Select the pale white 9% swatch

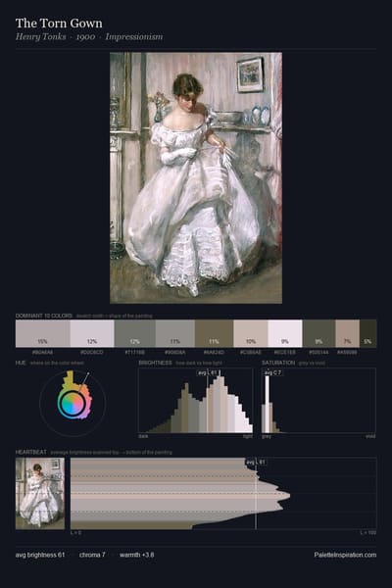285,333
